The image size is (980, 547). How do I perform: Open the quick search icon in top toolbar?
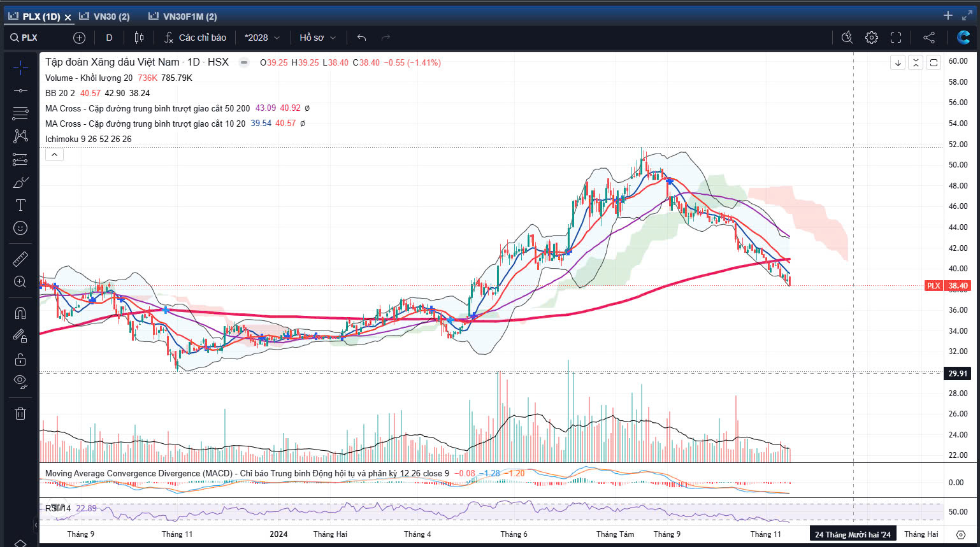click(847, 38)
